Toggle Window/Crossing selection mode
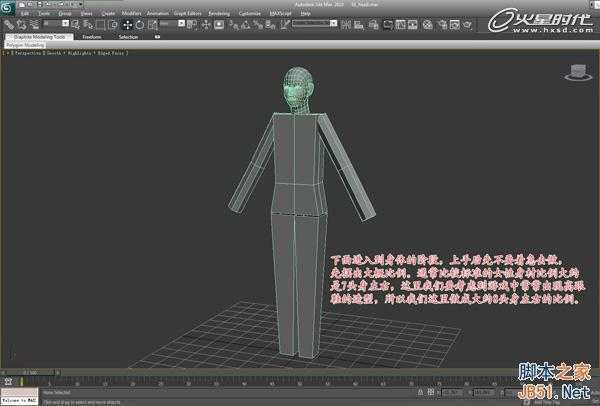The width and height of the screenshot is (600, 406). (113, 25)
